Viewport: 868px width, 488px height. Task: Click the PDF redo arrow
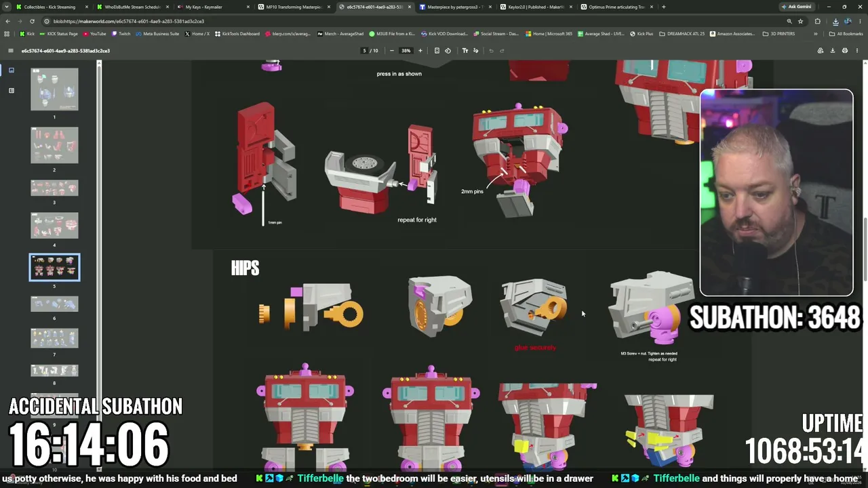pos(502,51)
